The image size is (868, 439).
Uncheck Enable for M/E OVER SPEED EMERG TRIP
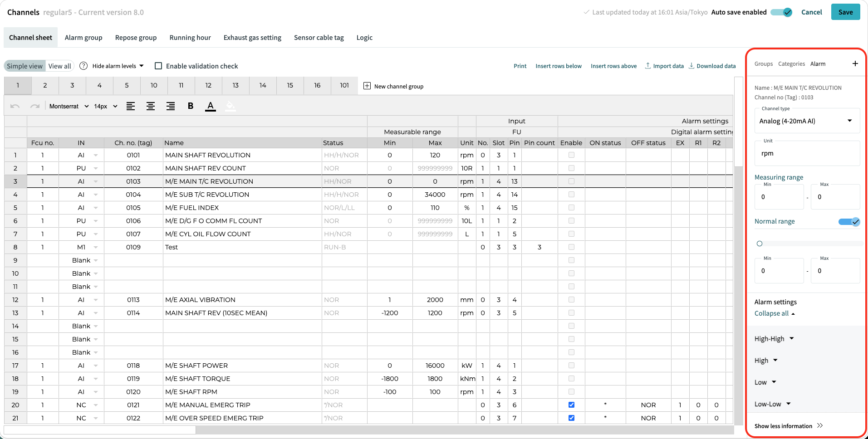point(571,418)
